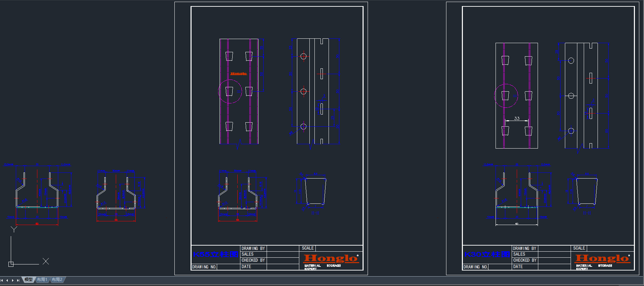The image size is (644, 286).
Task: Click the X marker near the UCS axis
Action: [x=46, y=261]
